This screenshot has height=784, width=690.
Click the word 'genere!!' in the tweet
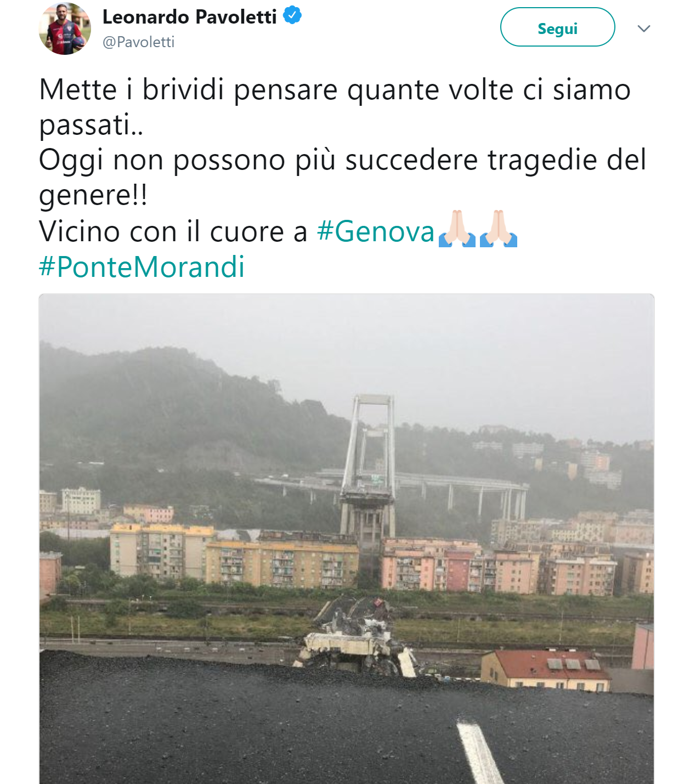93,196
